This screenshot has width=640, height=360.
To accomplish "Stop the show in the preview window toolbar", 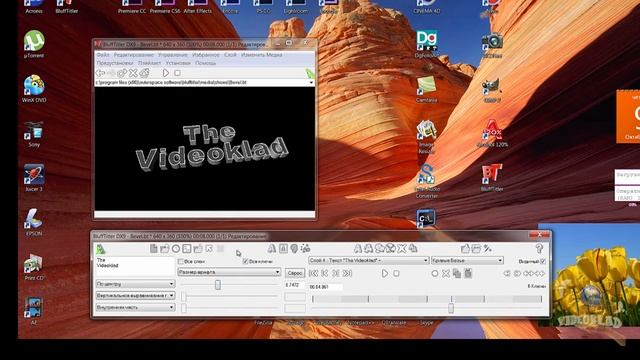I will pos(177,73).
